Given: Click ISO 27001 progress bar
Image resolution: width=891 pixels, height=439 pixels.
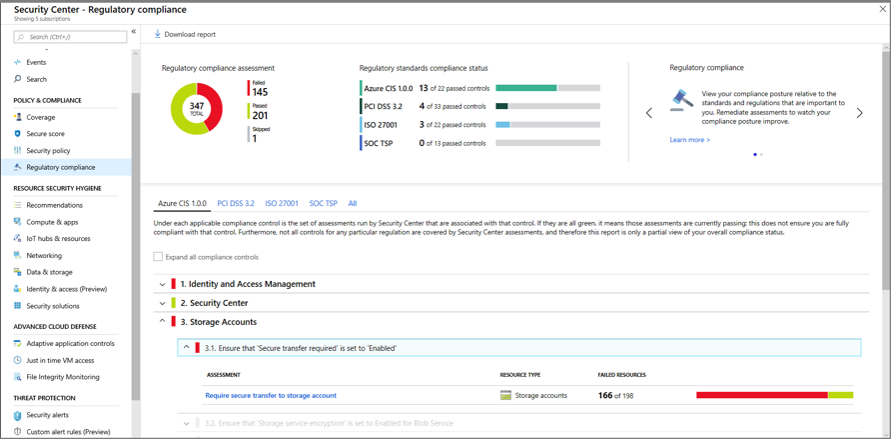Looking at the screenshot, I should (x=548, y=124).
